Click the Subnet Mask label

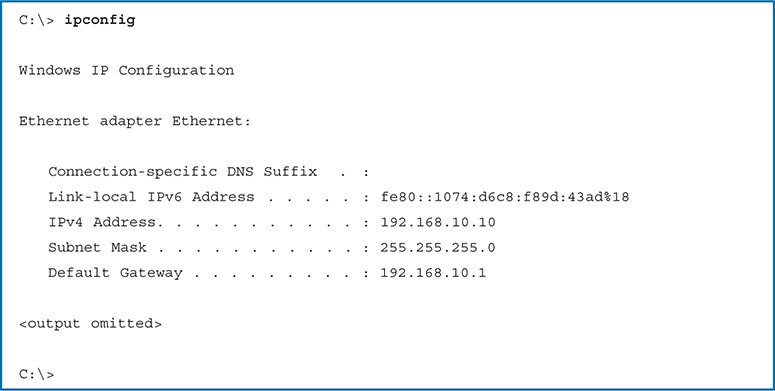point(97,248)
